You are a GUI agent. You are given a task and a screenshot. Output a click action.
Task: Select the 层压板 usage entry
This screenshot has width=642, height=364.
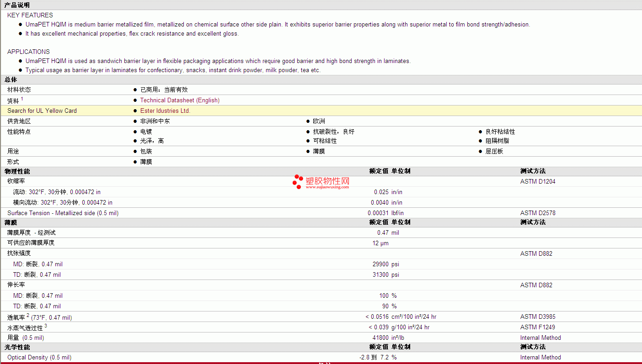494,152
